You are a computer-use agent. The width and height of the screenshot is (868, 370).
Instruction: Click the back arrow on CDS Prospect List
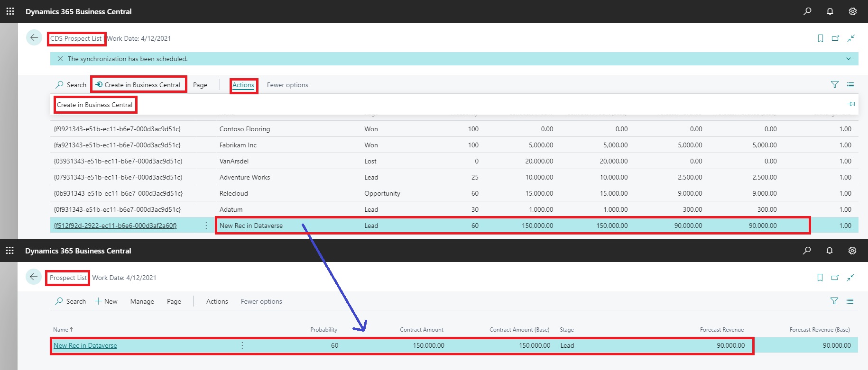click(34, 38)
